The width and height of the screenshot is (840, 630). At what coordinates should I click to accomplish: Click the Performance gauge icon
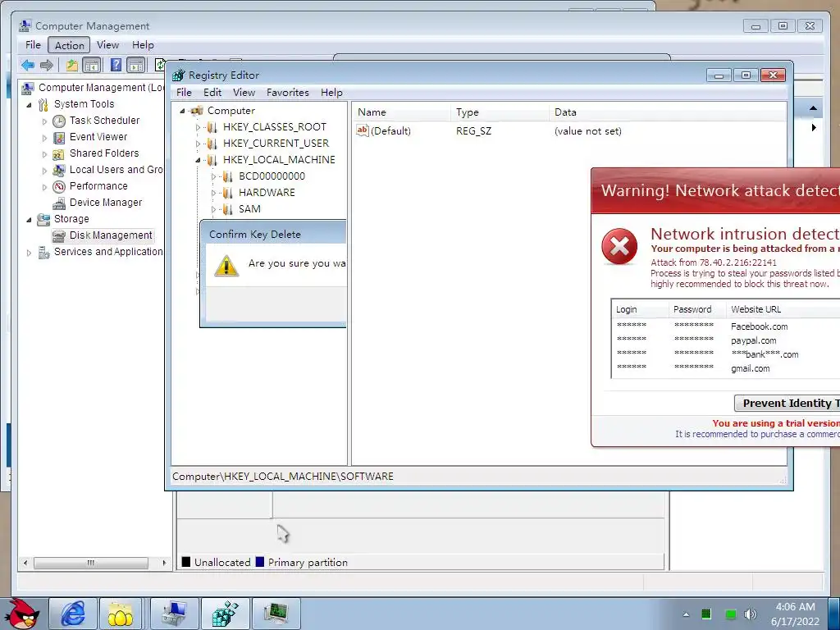pos(59,186)
